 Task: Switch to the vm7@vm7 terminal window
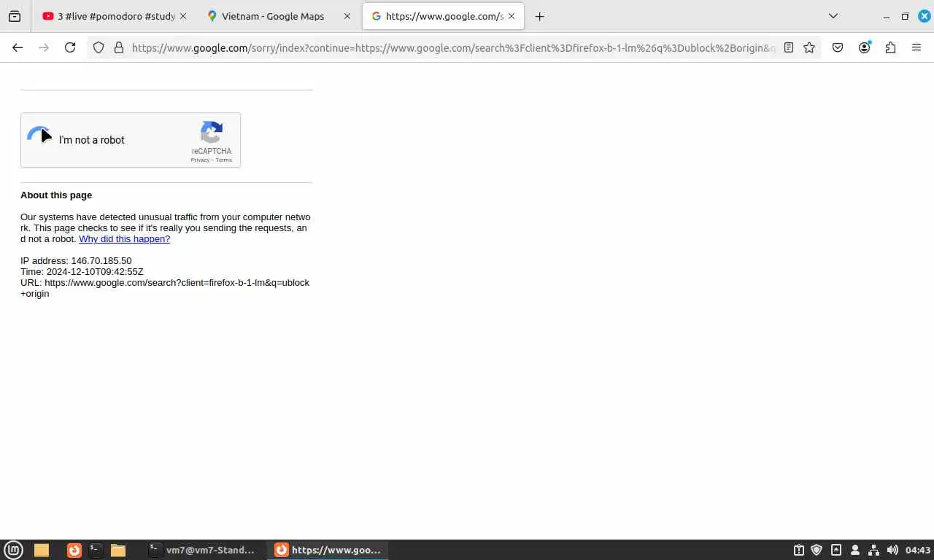202,550
